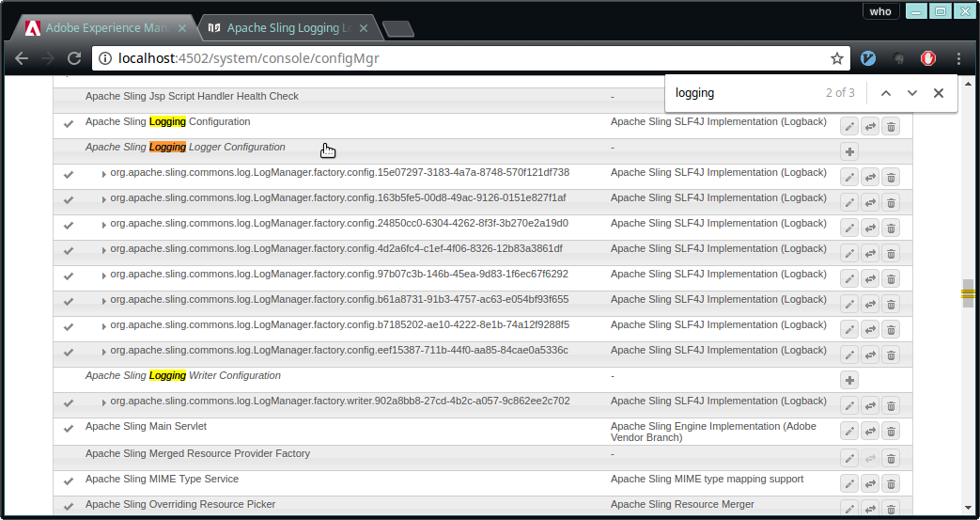Edit the config.163b5fe5 logger entry
The height and width of the screenshot is (520, 980).
(x=848, y=203)
